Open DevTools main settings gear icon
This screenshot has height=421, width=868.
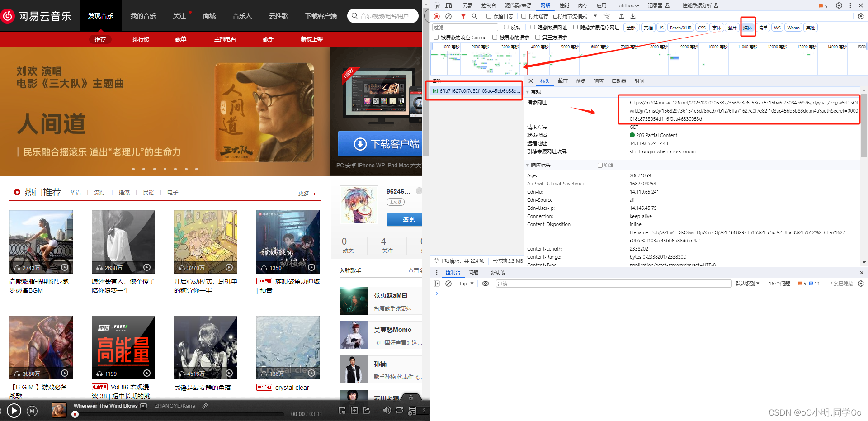[839, 5]
